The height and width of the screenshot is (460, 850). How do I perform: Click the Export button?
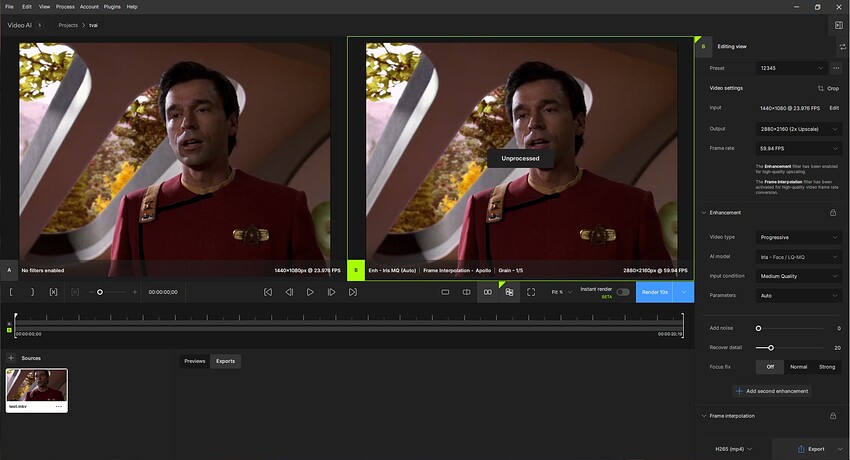811,449
